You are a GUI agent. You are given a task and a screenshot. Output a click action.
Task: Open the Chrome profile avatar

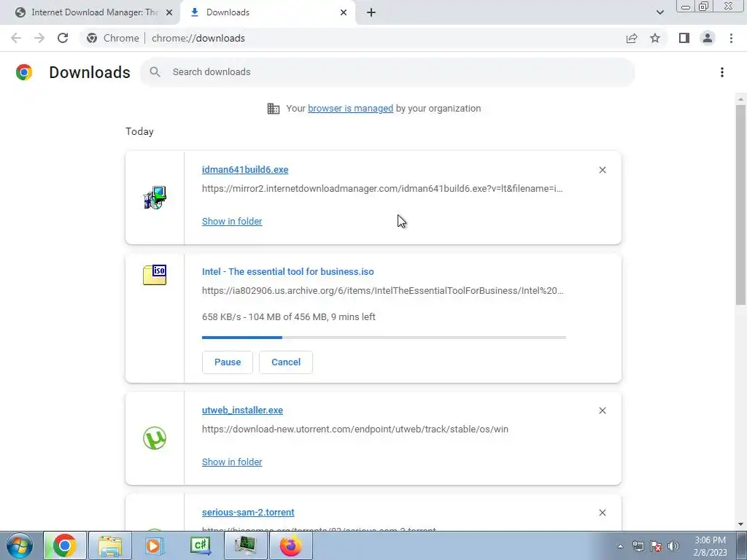point(708,38)
